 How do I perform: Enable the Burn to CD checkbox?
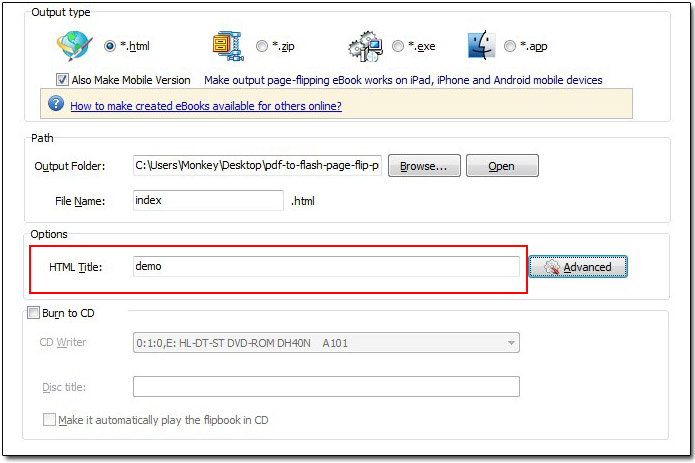pyautogui.click(x=33, y=313)
